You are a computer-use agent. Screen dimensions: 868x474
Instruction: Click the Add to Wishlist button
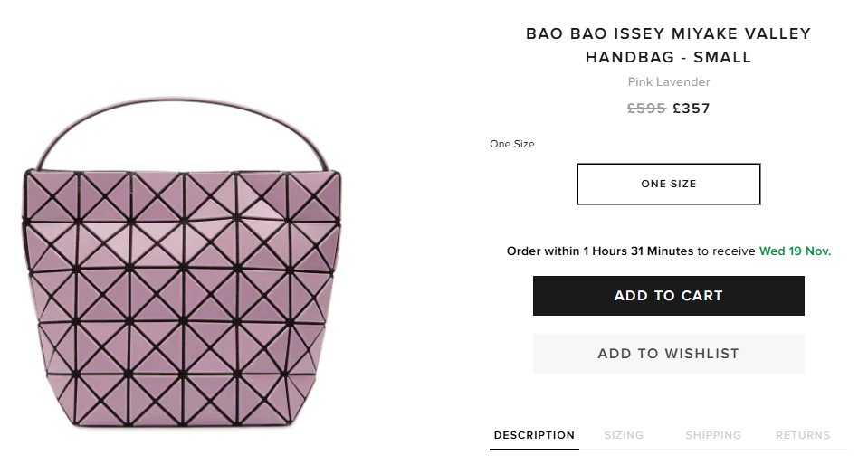click(x=668, y=354)
